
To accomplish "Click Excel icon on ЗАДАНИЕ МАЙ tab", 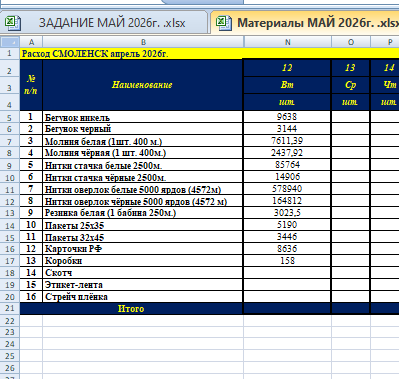I will coord(13,23).
